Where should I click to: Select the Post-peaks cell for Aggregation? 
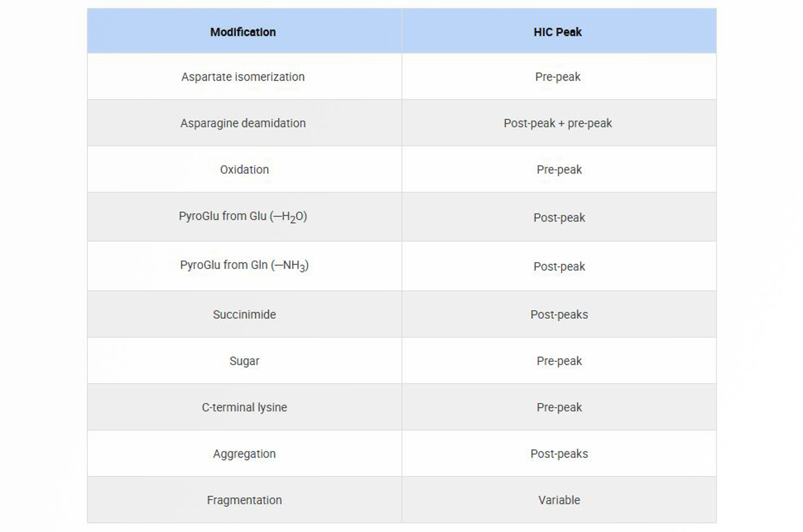click(559, 454)
